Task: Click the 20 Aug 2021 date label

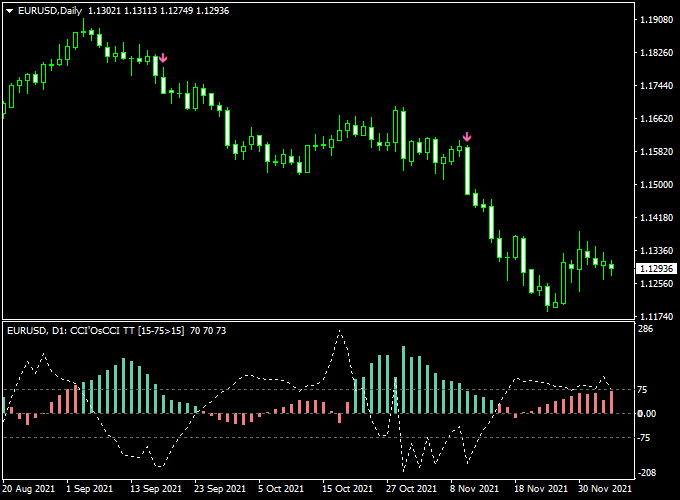Action: 29,489
